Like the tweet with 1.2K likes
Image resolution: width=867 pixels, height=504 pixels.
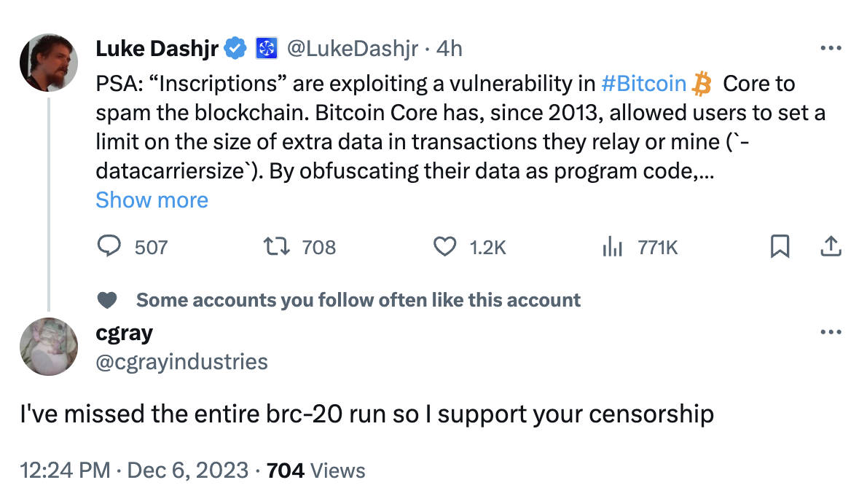[444, 248]
